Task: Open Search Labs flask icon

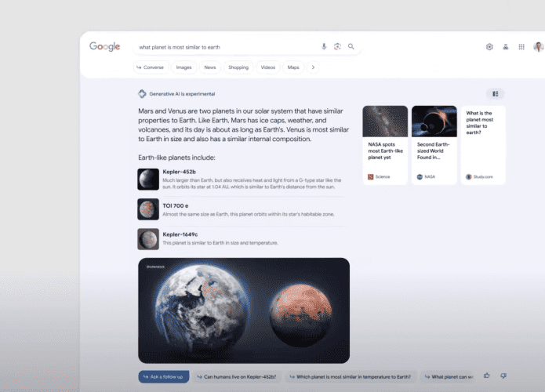Action: click(506, 47)
